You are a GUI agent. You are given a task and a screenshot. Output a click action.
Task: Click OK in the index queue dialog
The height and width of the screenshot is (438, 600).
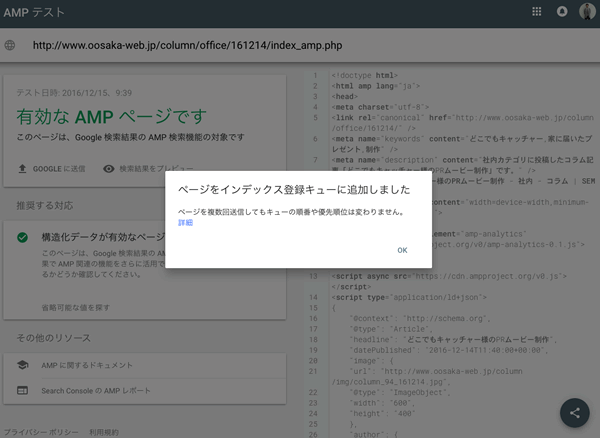[402, 250]
